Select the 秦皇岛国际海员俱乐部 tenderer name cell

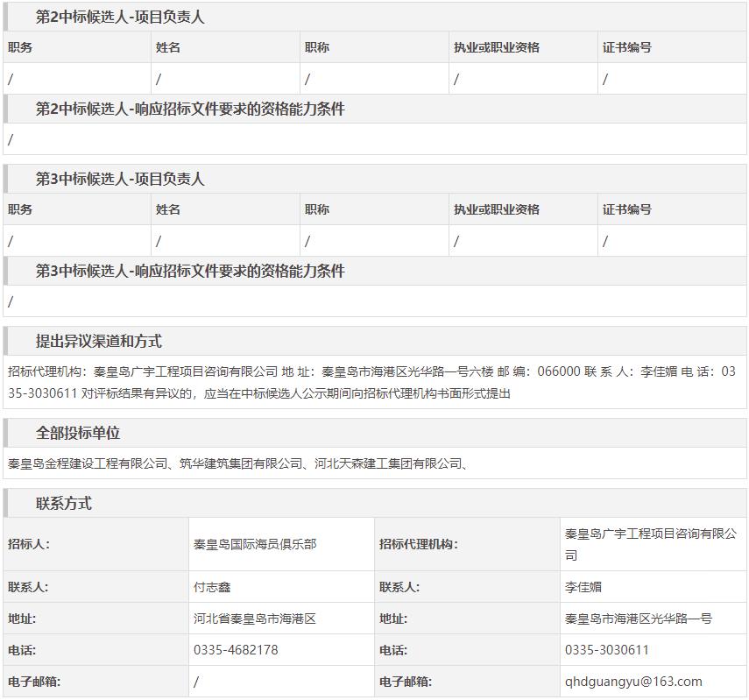coord(255,544)
